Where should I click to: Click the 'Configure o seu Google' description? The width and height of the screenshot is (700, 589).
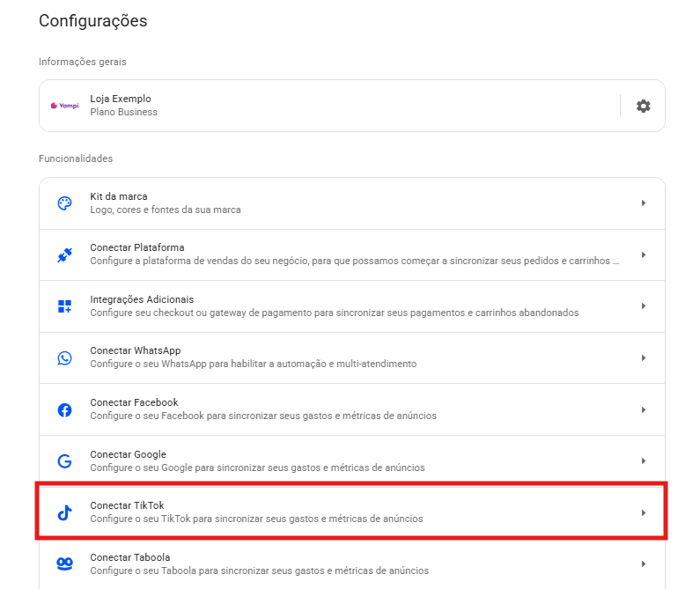258,468
